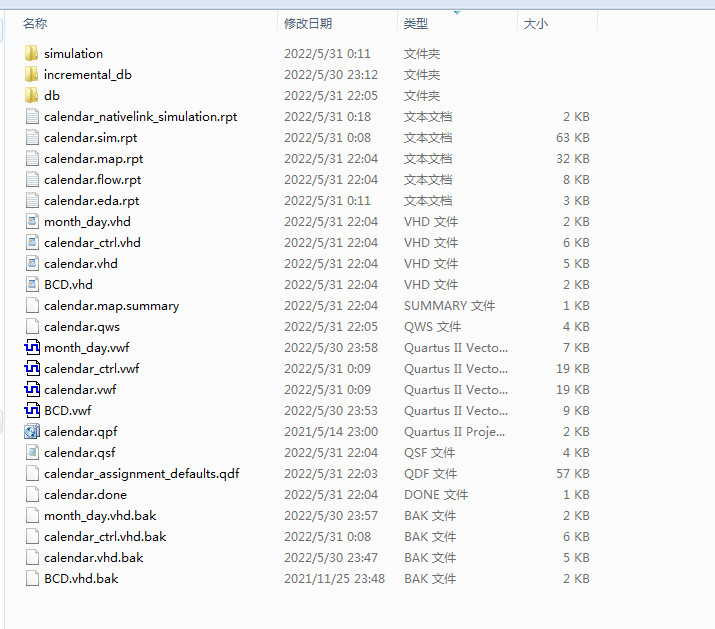Click the calendar_ctrl.vhd.bak file icon
Screen dimensions: 715x629
point(32,536)
